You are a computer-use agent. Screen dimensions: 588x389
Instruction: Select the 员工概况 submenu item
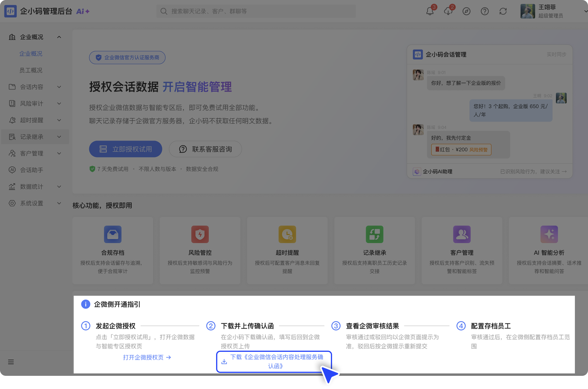31,71
